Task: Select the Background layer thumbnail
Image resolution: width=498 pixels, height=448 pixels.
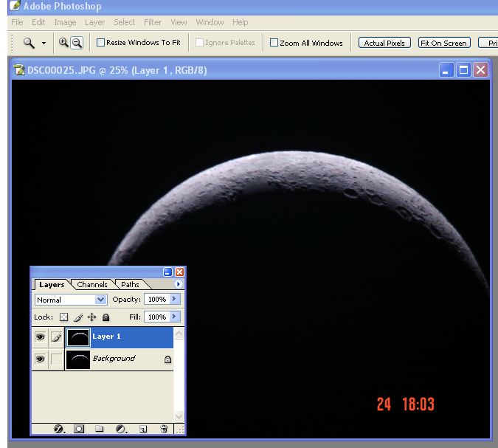Action: click(x=78, y=359)
